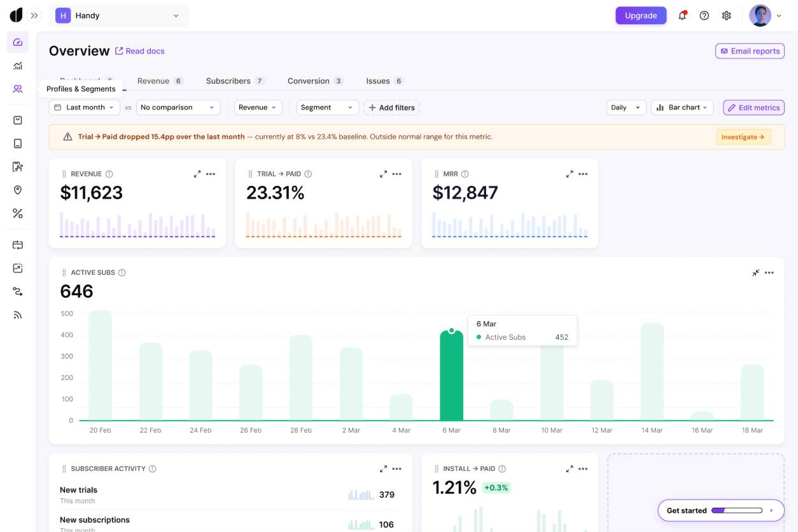Open the Bar chart type dropdown
Image resolution: width=798 pixels, height=532 pixels.
tap(682, 108)
